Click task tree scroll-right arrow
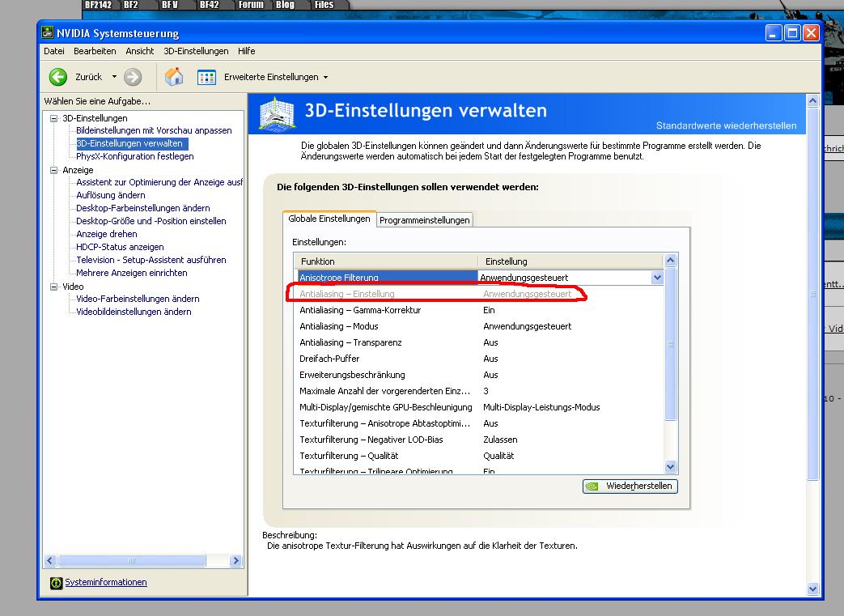The width and height of the screenshot is (844, 616). [x=235, y=560]
